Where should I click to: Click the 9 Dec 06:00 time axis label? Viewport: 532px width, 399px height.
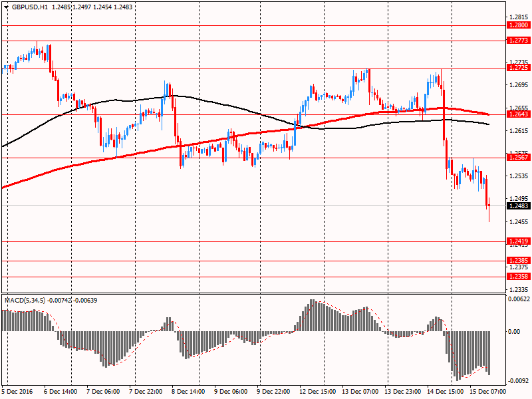(231, 392)
